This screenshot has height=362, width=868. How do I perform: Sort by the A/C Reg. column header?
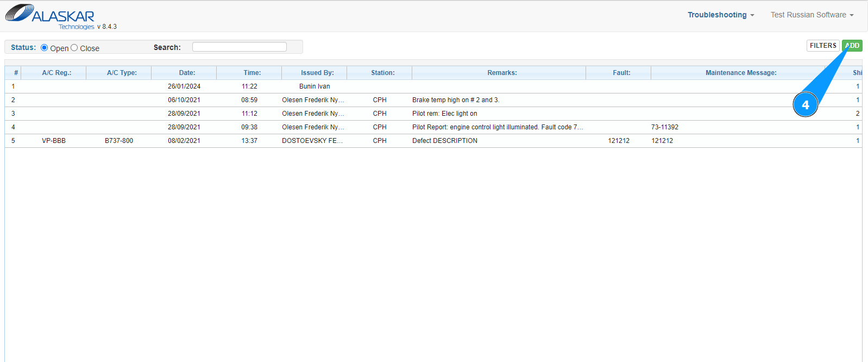click(54, 73)
